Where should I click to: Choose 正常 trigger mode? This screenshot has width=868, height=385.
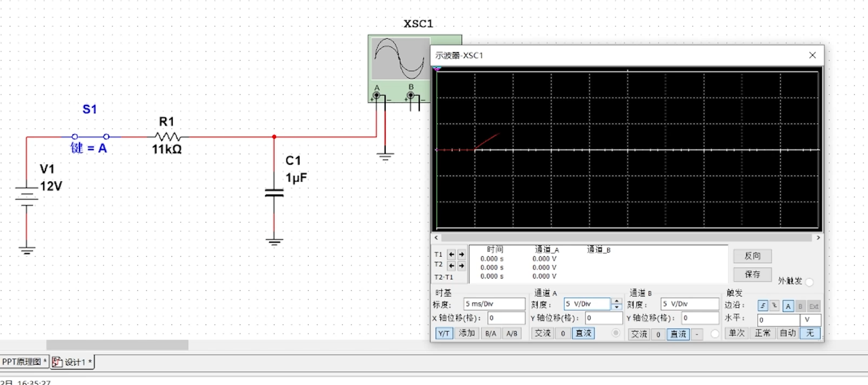point(762,333)
